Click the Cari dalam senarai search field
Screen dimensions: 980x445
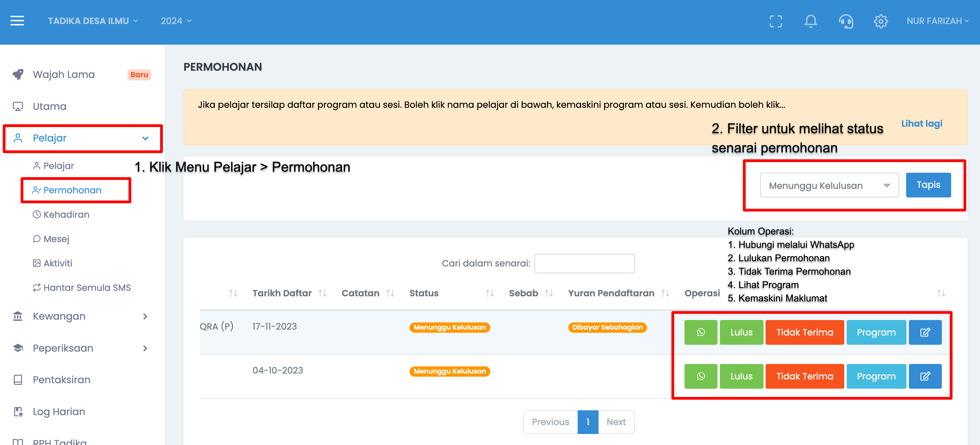(584, 263)
